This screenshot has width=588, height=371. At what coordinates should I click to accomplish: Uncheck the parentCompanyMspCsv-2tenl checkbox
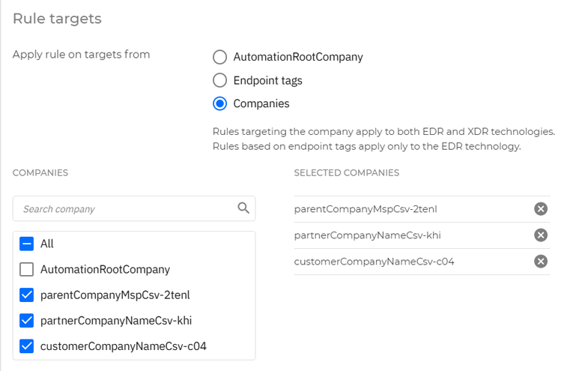27,295
